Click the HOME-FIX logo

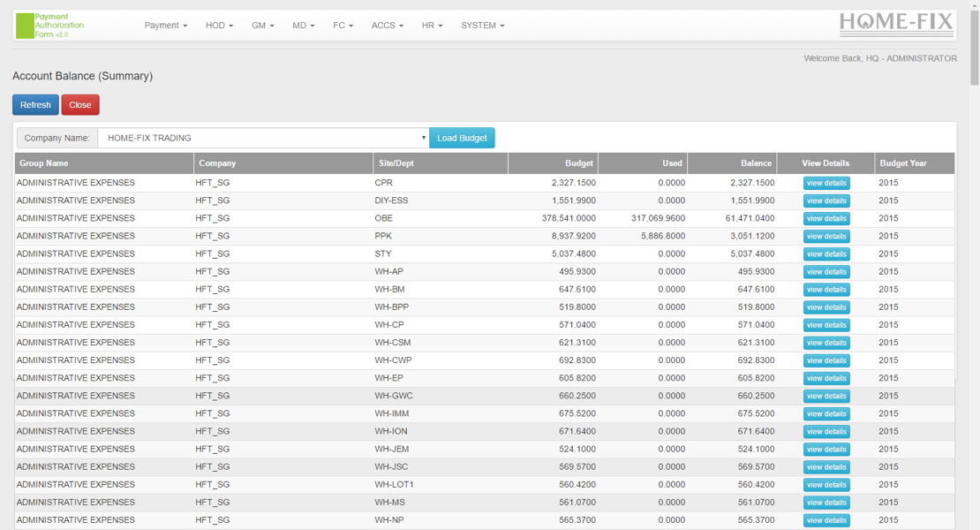coord(897,20)
